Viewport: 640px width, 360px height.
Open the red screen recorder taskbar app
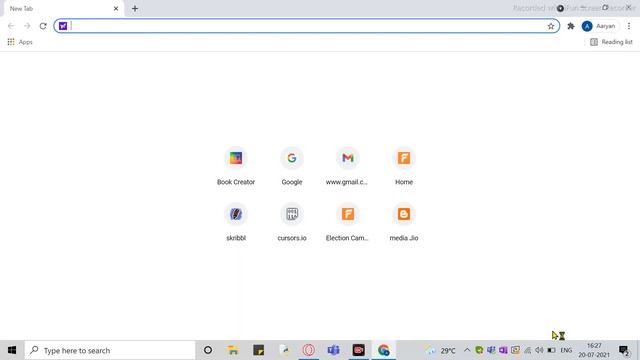click(358, 350)
